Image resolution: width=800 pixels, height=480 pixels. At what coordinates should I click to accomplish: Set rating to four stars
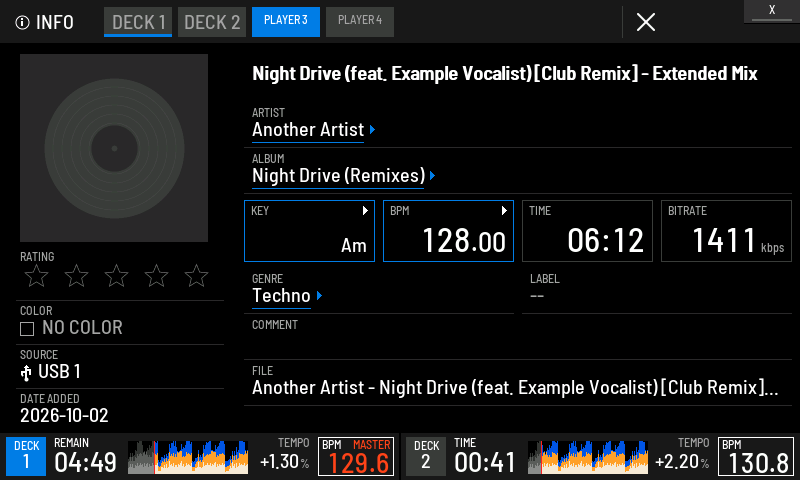tap(156, 276)
